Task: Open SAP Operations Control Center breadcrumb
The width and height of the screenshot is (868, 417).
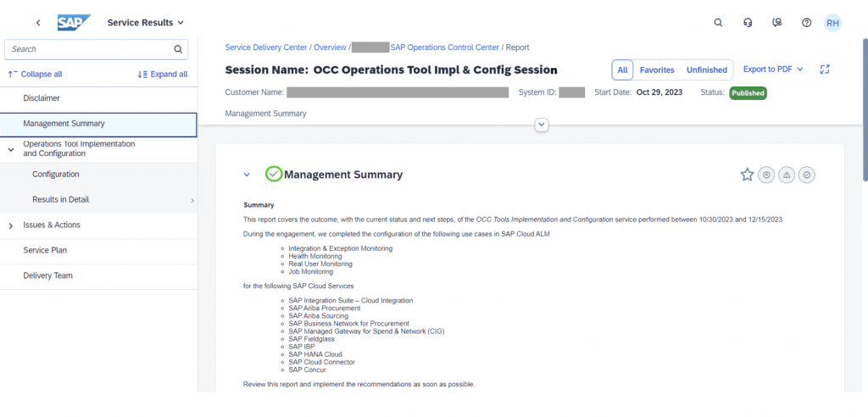Action: click(444, 47)
